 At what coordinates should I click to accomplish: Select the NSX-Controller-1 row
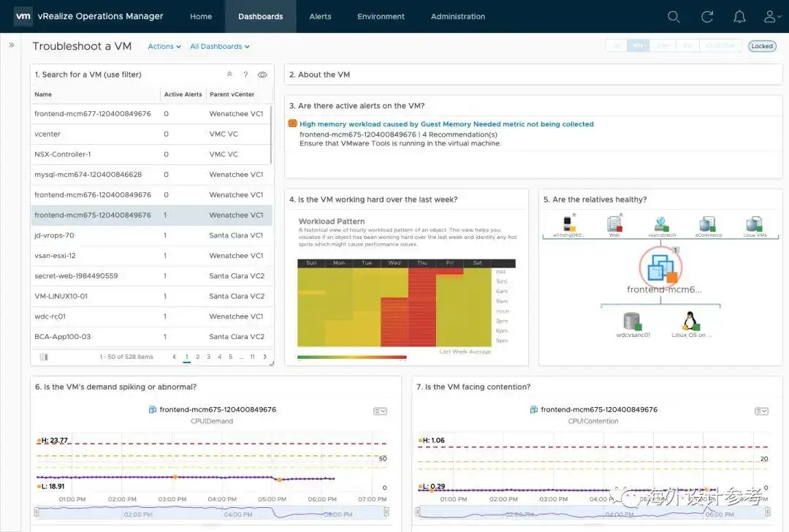(151, 154)
